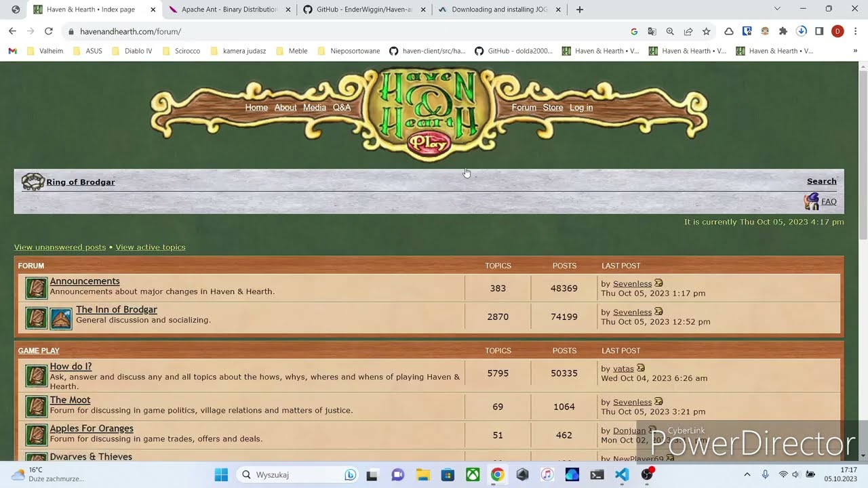Click the Log in link
This screenshot has height=488, width=868.
pos(581,107)
